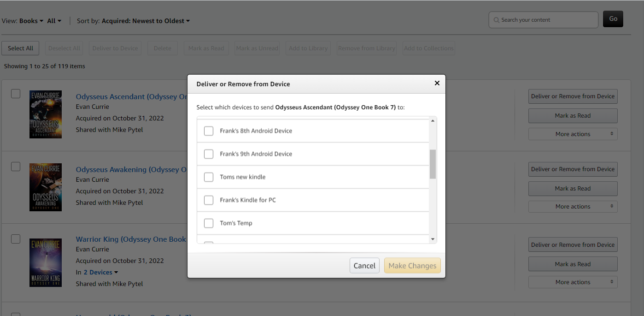644x316 pixels.
Task: Open More actions for Odysseus Awakening
Action: [x=573, y=207]
